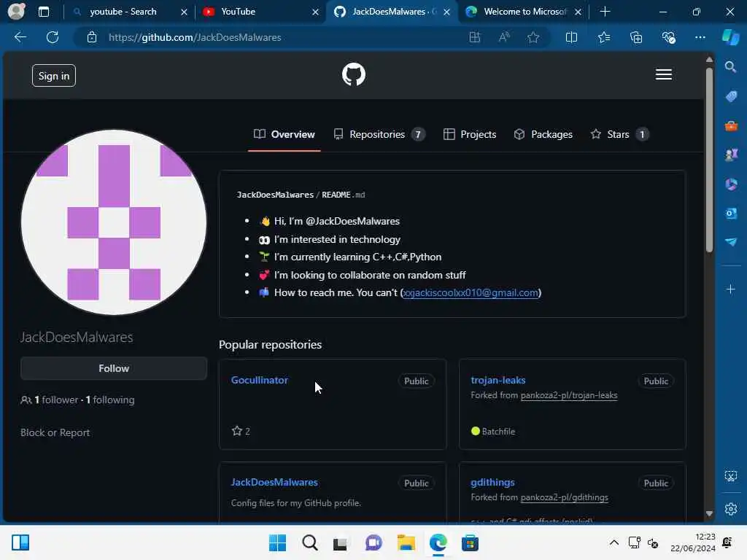Open the sidebar Tools briefcase icon
Image resolution: width=747 pixels, height=560 pixels.
[731, 125]
